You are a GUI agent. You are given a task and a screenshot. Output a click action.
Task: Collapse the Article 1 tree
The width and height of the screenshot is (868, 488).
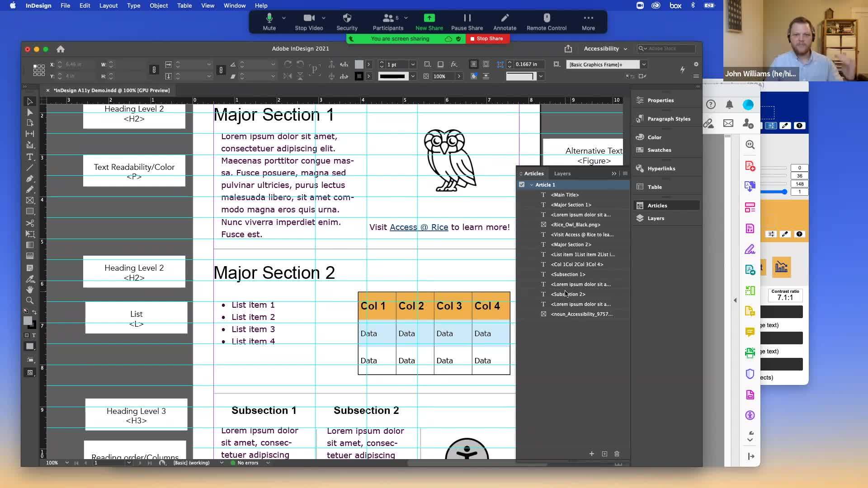coord(532,185)
